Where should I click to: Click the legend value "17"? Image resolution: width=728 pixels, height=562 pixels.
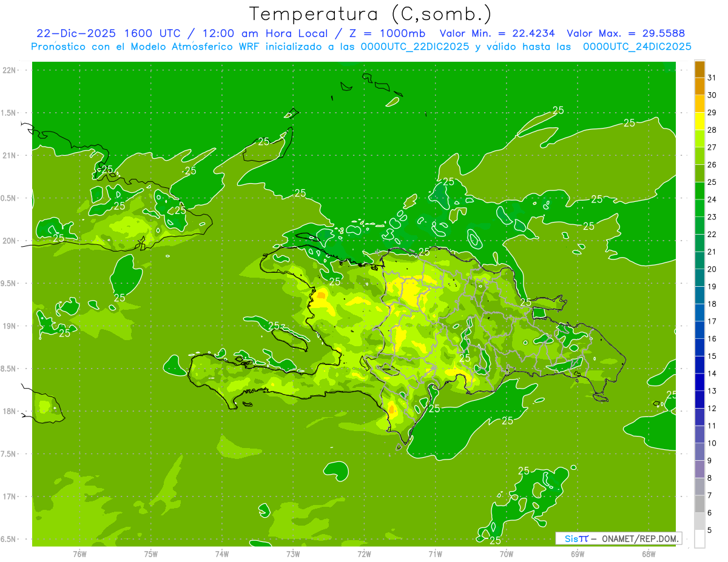pos(712,321)
